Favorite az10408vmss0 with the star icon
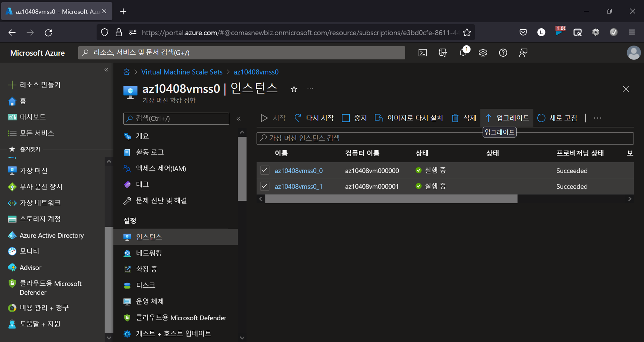Image resolution: width=644 pixels, height=342 pixels. pyautogui.click(x=294, y=89)
